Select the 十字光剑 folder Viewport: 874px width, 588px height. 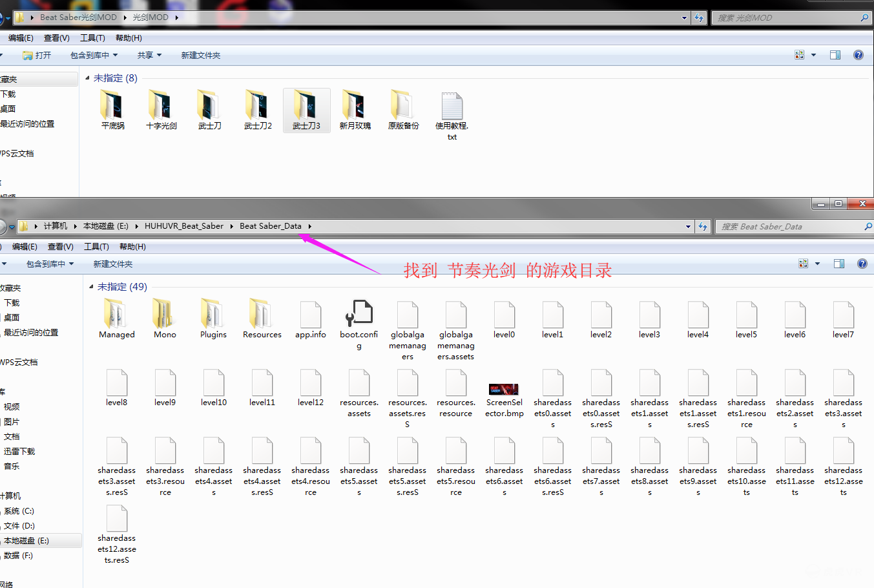pyautogui.click(x=161, y=110)
